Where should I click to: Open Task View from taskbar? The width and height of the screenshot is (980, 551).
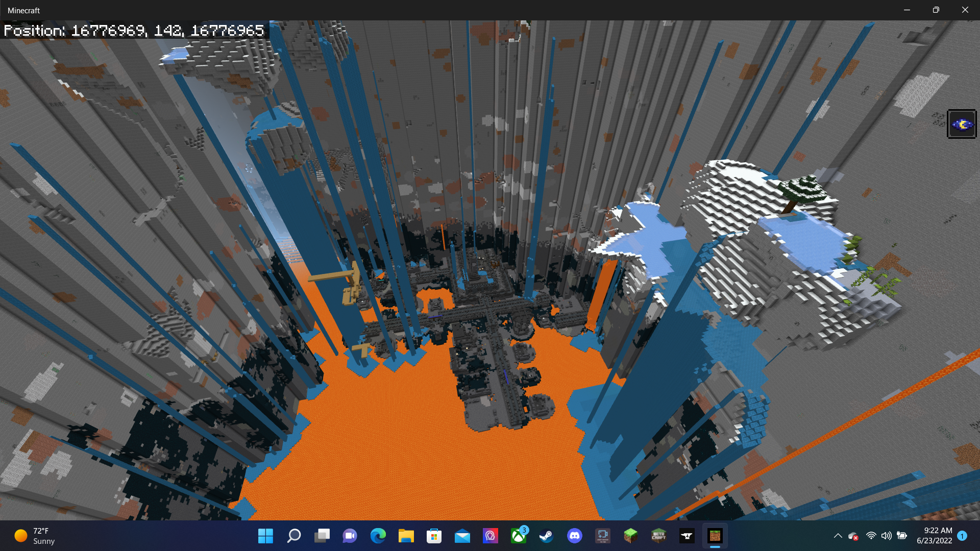coord(322,536)
